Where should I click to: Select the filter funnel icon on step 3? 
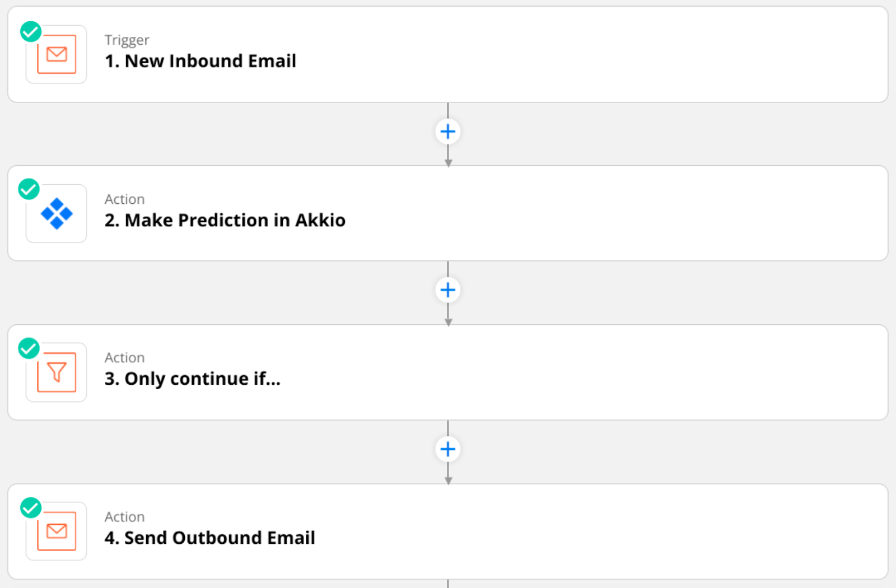pos(56,372)
